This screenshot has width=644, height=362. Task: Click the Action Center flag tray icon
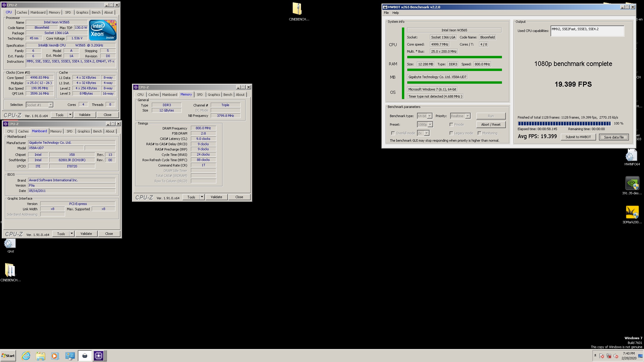click(x=602, y=356)
